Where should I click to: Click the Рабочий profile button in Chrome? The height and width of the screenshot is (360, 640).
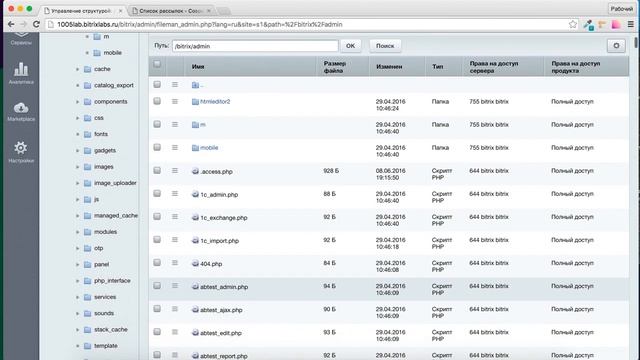pos(621,9)
